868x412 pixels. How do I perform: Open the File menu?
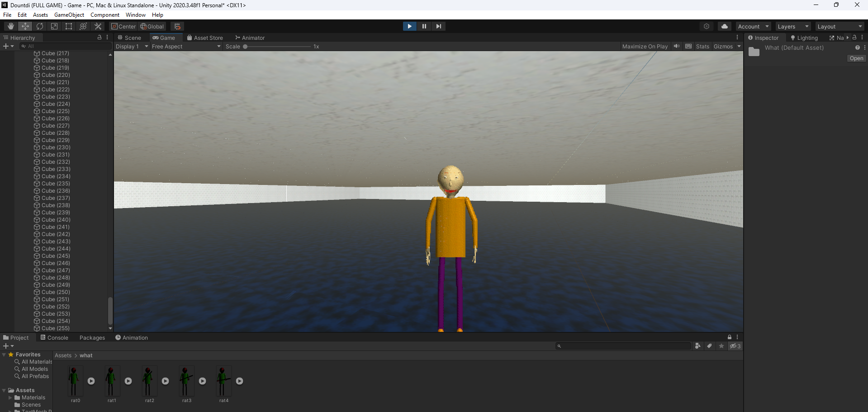point(7,15)
